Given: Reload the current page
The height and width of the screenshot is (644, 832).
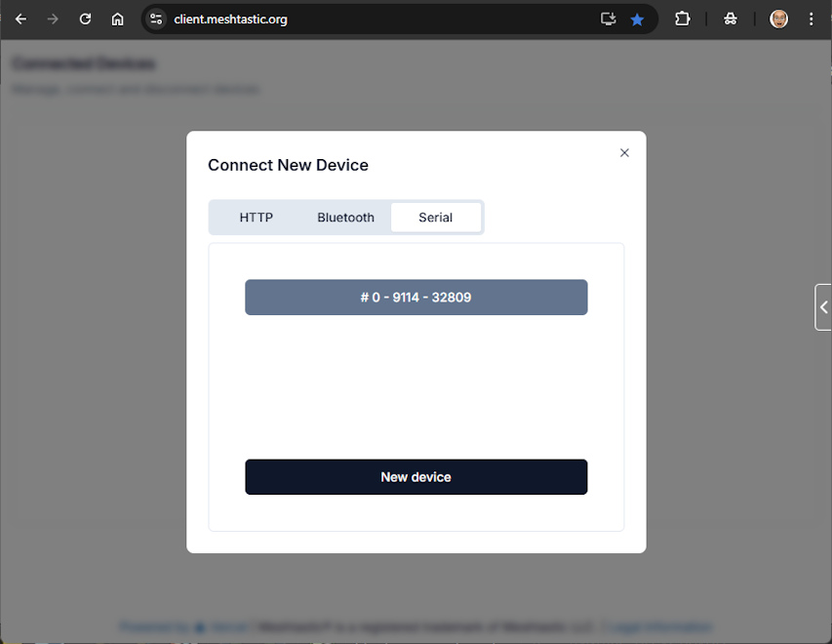Looking at the screenshot, I should pos(85,20).
